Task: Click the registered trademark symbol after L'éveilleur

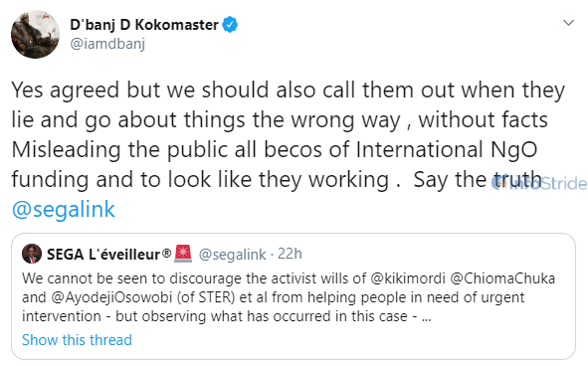Action: 166,253
